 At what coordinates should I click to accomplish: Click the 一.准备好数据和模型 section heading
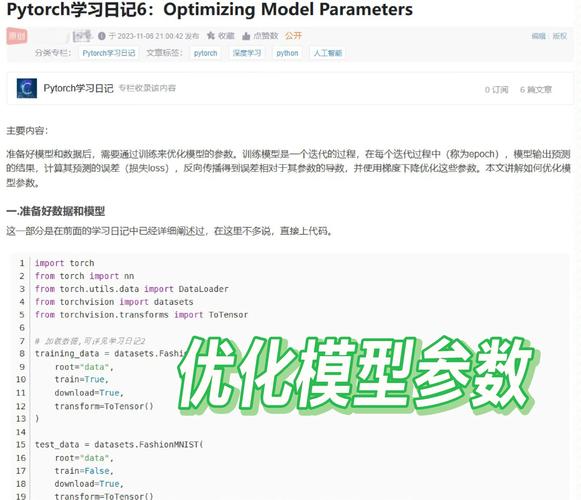[56, 211]
